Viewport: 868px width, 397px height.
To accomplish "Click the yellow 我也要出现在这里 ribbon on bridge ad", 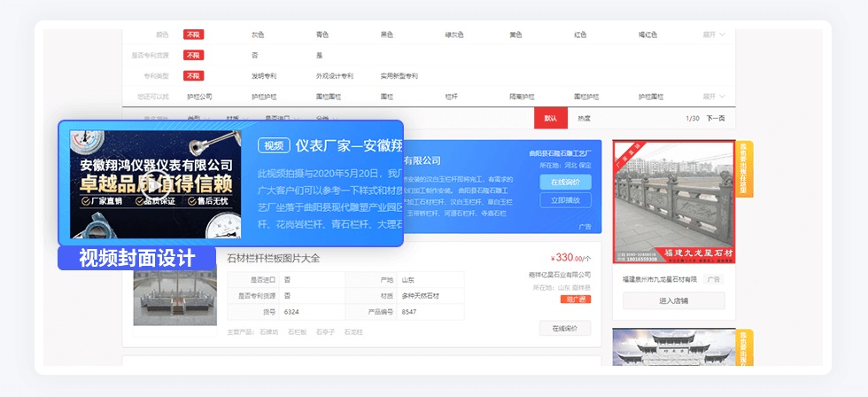I will click(743, 169).
